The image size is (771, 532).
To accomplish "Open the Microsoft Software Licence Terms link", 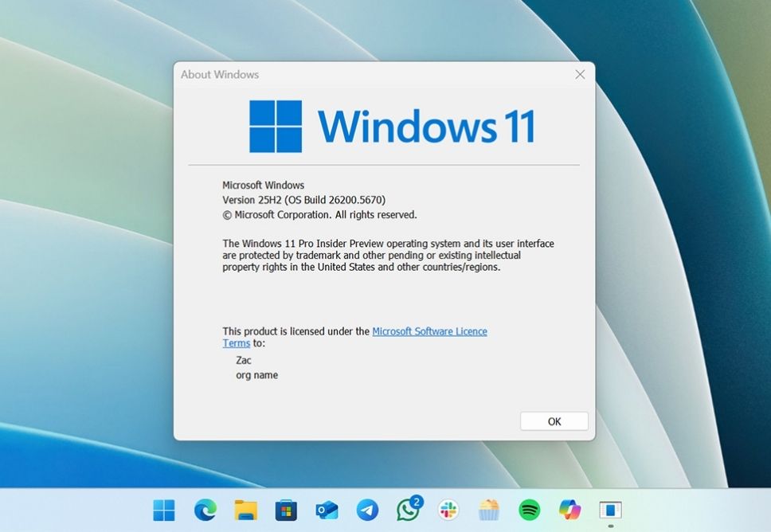I will point(429,331).
